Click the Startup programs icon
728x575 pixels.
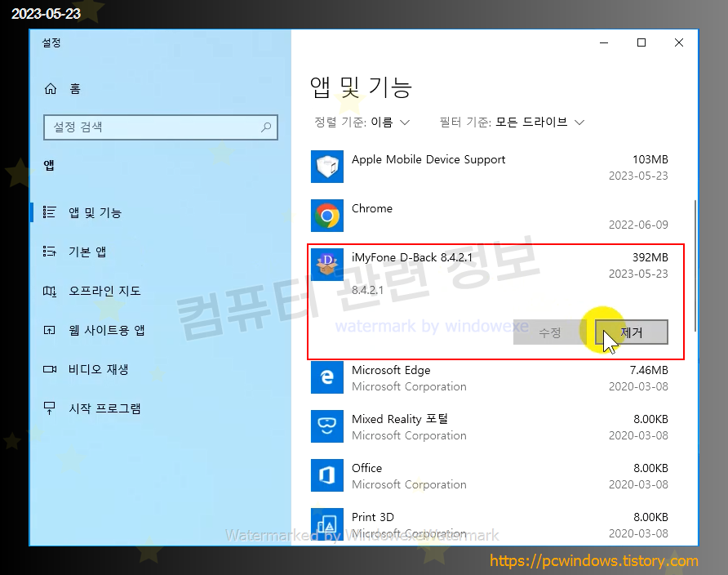pos(50,408)
